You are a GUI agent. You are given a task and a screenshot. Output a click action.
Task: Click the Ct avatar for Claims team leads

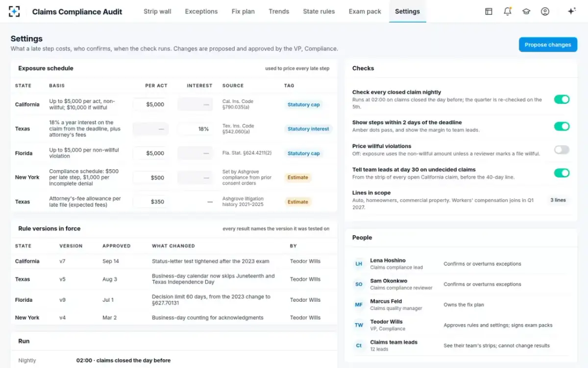[x=359, y=346]
